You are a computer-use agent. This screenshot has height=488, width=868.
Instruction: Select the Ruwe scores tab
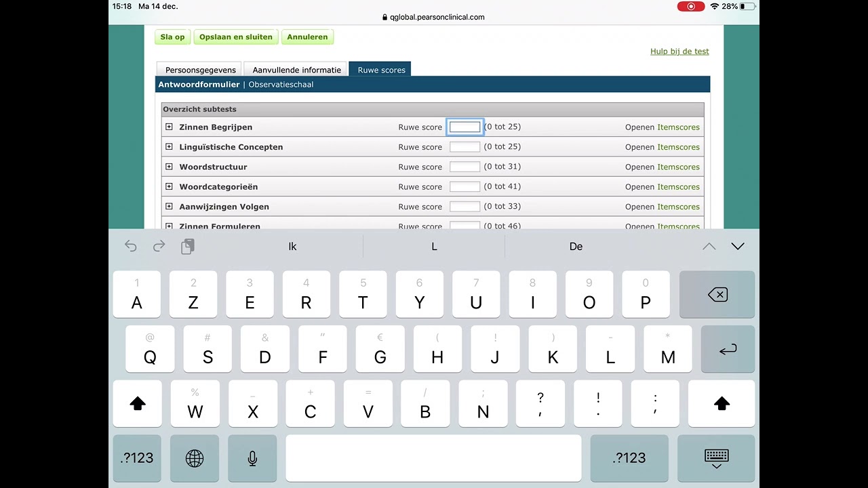click(381, 70)
